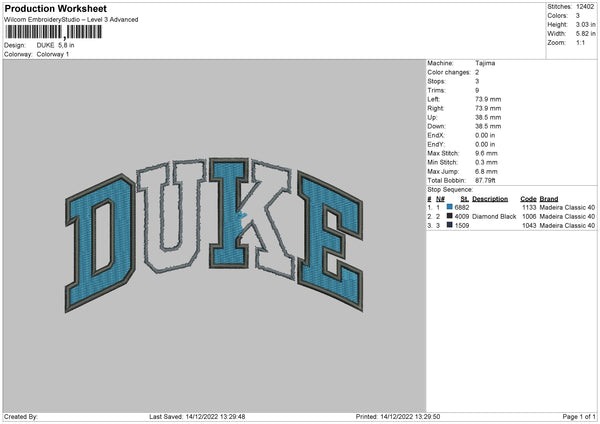Click stitch count 1509 in stop sequence
Screen dimensions: 600x424
462,225
